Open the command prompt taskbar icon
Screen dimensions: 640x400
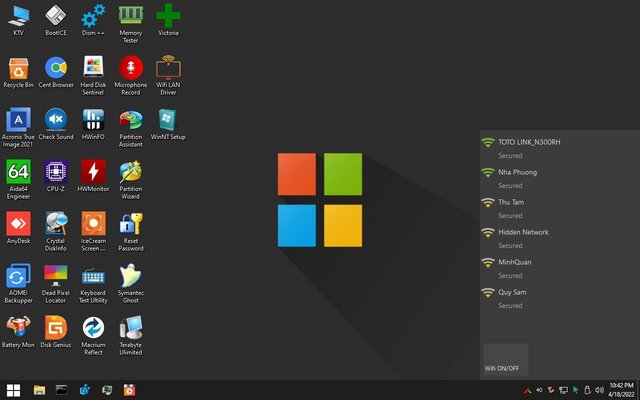[62, 390]
